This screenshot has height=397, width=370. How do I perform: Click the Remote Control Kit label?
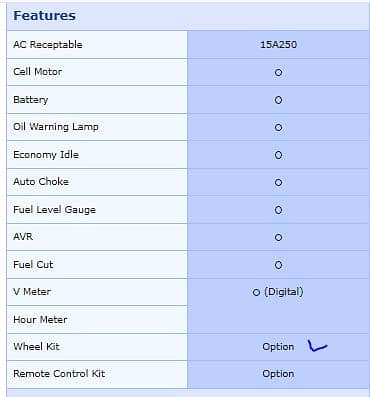pos(59,373)
